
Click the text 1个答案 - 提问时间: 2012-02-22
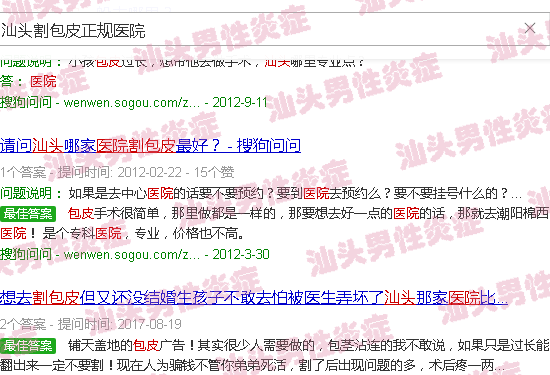(x=91, y=172)
